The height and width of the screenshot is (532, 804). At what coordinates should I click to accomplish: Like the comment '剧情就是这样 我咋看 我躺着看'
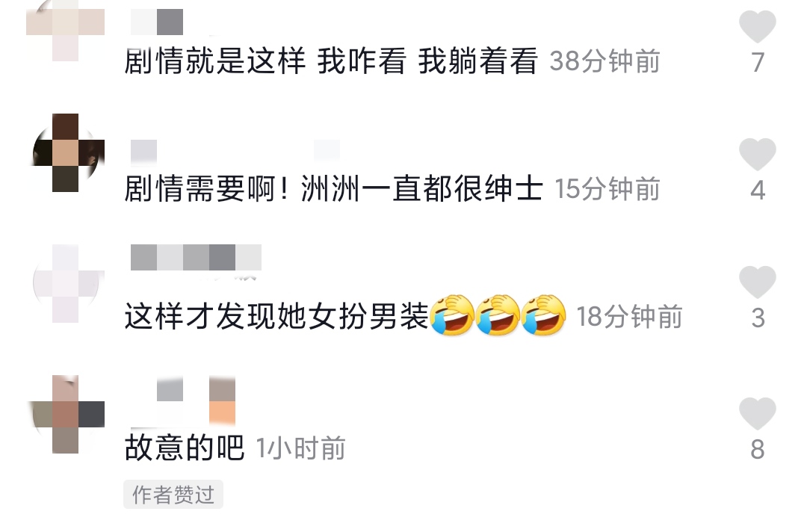[758, 26]
